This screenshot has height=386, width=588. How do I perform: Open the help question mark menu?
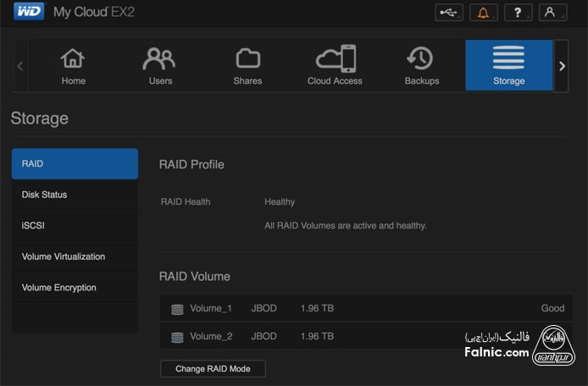[x=518, y=12]
